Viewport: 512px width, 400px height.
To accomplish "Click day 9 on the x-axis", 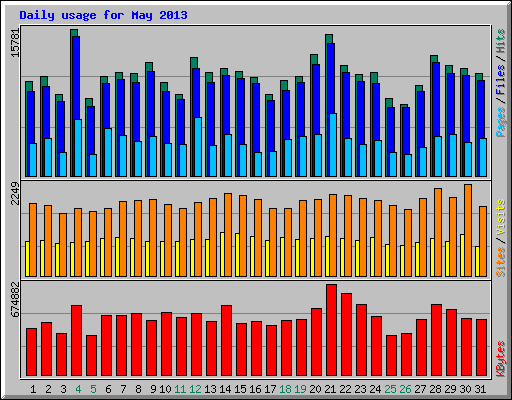I will coord(153,389).
